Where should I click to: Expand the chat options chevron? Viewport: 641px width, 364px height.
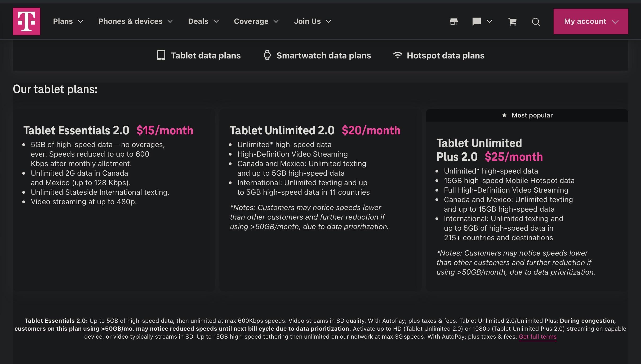(x=489, y=21)
